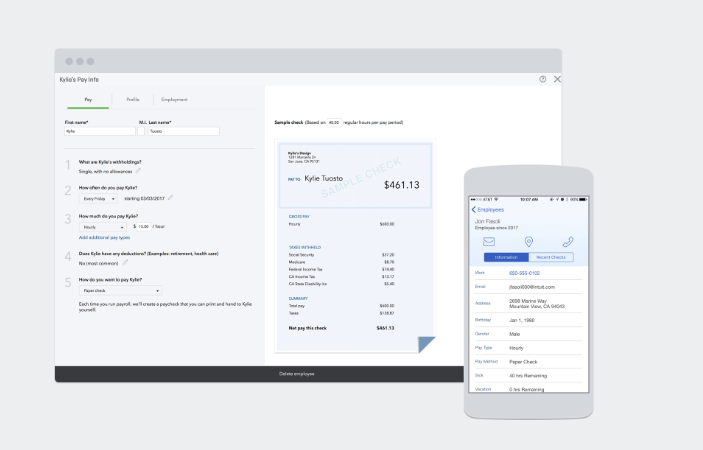The height and width of the screenshot is (450, 703).
Task: Select the Information segment on phone
Action: 506,257
